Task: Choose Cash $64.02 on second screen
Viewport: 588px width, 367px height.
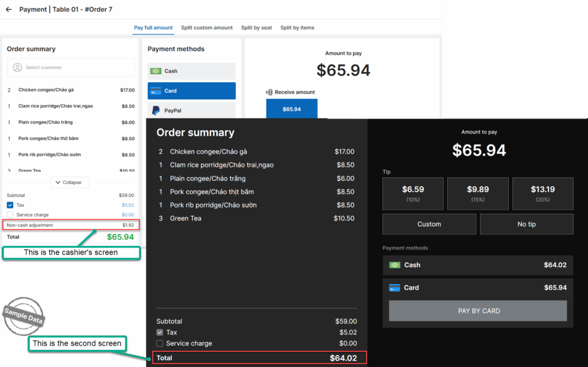Action: click(x=478, y=265)
